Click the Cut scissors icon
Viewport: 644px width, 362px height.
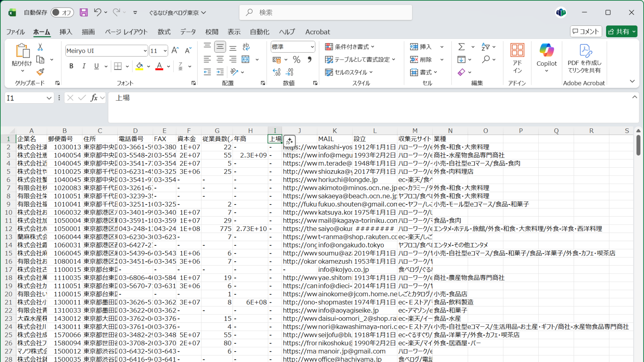(40, 47)
